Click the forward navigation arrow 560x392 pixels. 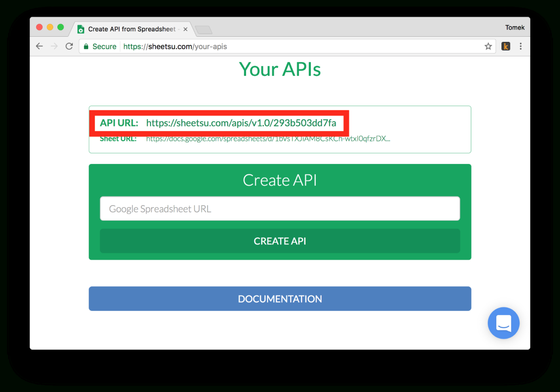pos(54,46)
